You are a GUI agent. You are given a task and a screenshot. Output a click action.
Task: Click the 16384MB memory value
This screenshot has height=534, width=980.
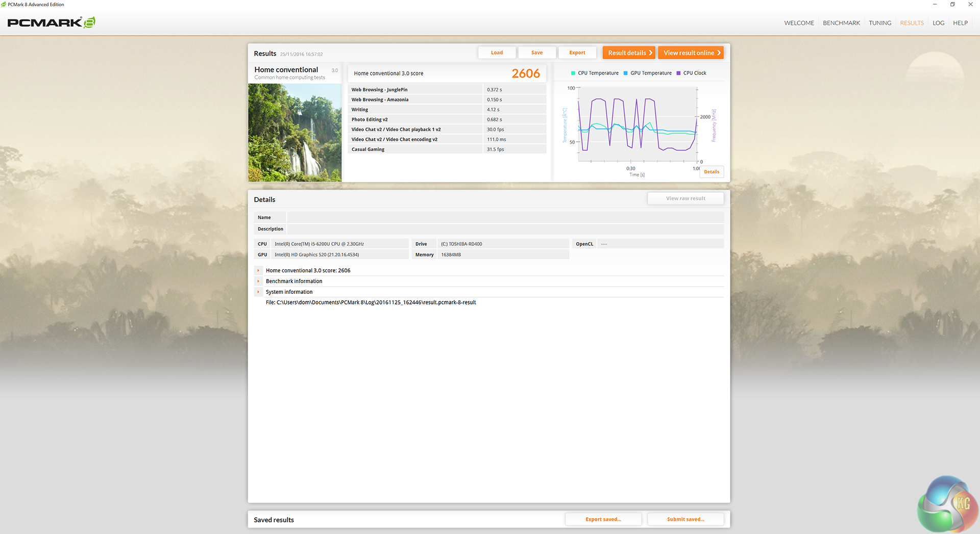451,255
